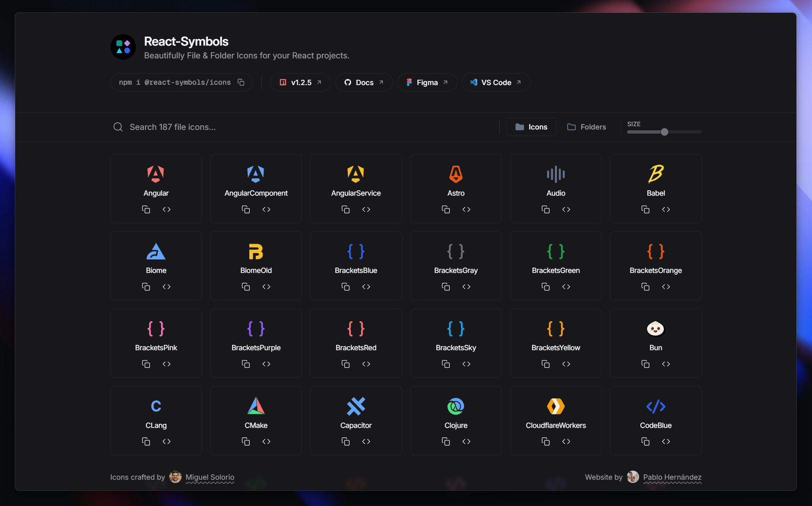This screenshot has height=506, width=812.
Task: Copy the CloudflareWorkers icon
Action: pos(545,441)
